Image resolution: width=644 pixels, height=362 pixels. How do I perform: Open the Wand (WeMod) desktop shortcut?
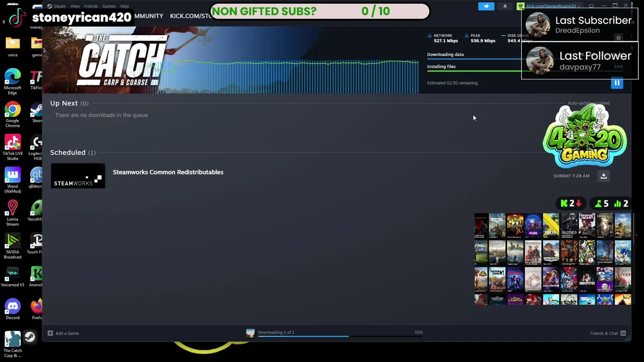tap(13, 180)
